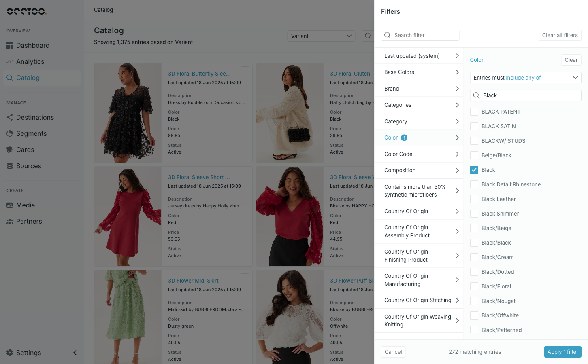Expand Country Of Origin filter

419,211
